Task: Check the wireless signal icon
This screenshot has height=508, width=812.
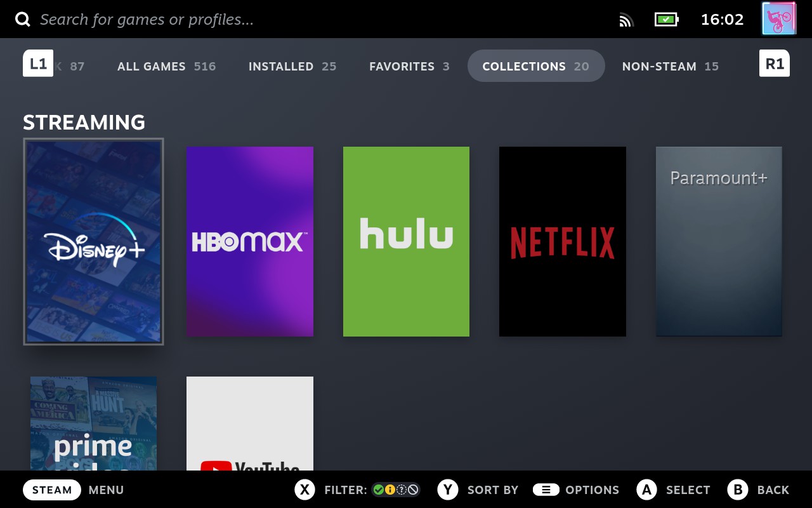Action: (626, 20)
